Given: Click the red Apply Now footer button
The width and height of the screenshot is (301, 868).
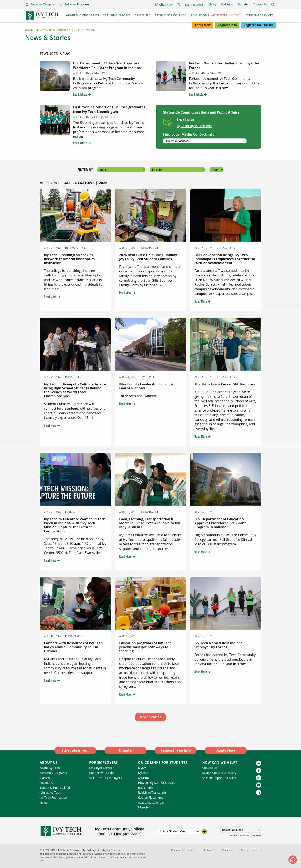Looking at the screenshot, I should click(226, 750).
